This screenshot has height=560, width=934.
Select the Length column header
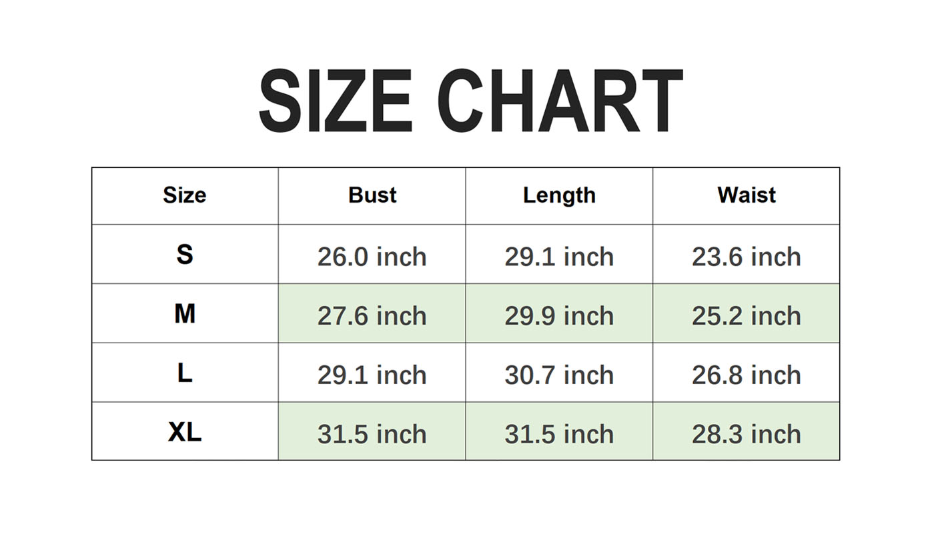click(x=559, y=195)
